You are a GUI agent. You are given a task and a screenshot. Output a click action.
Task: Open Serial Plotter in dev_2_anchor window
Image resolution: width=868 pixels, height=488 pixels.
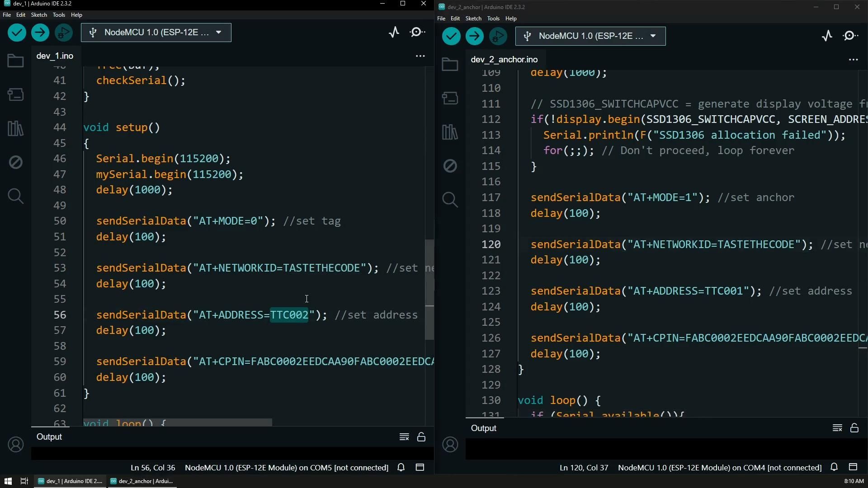827,36
